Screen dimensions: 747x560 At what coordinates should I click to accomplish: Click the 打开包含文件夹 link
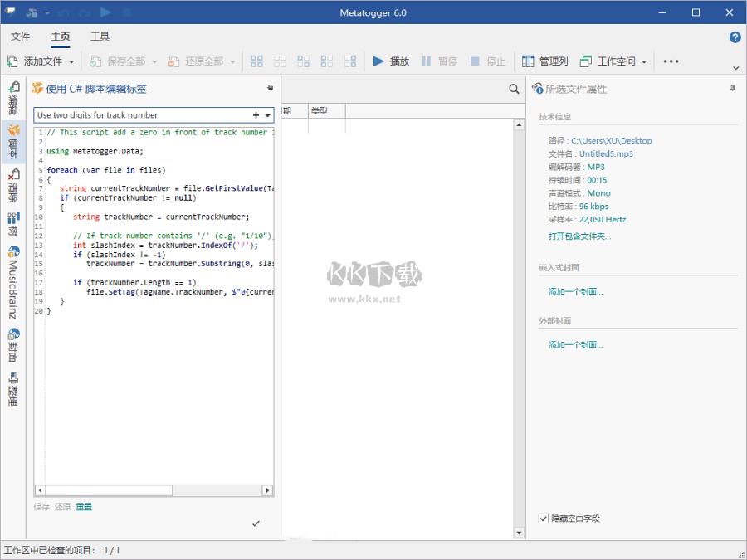point(579,236)
